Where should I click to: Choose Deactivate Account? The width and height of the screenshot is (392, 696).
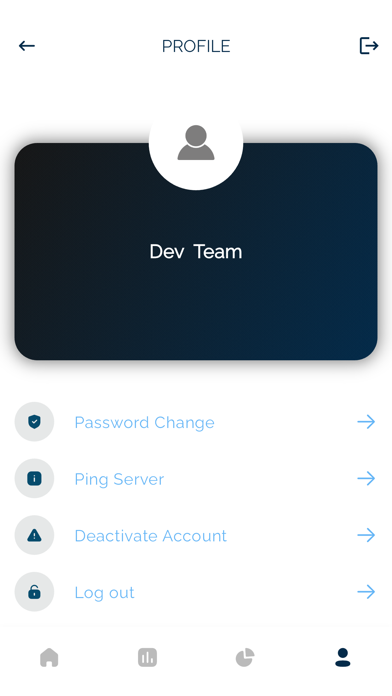150,536
